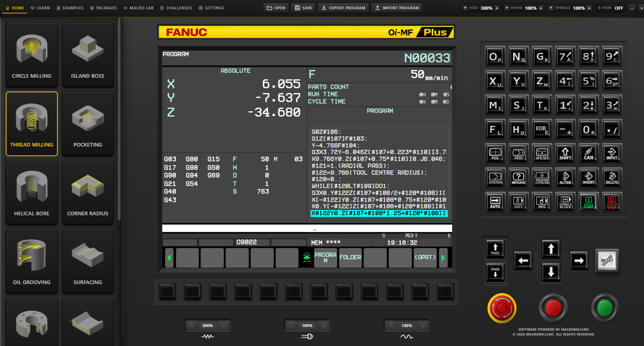
Task: Select the PROG function key
Action: [x=519, y=153]
